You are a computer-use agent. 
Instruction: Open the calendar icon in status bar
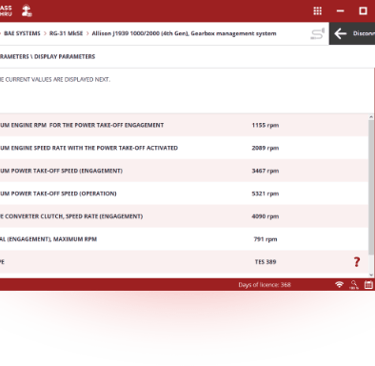[x=369, y=285]
